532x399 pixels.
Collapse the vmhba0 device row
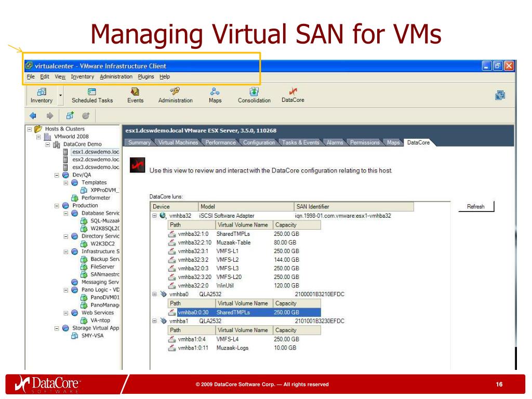pyautogui.click(x=154, y=294)
